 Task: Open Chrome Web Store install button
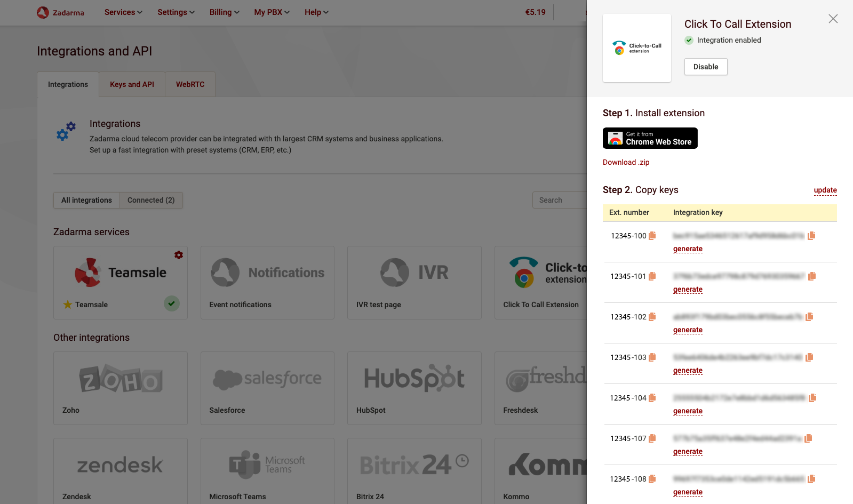coord(650,138)
